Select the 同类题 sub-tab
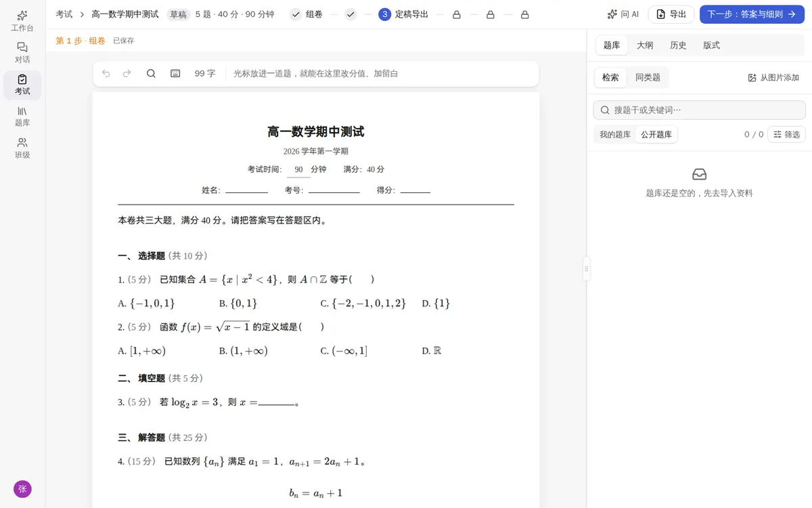 [648, 78]
